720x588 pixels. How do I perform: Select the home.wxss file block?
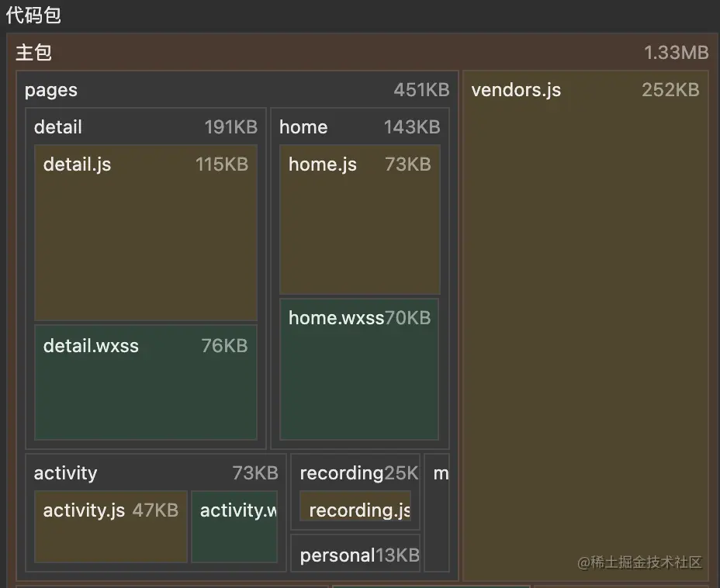(359, 369)
